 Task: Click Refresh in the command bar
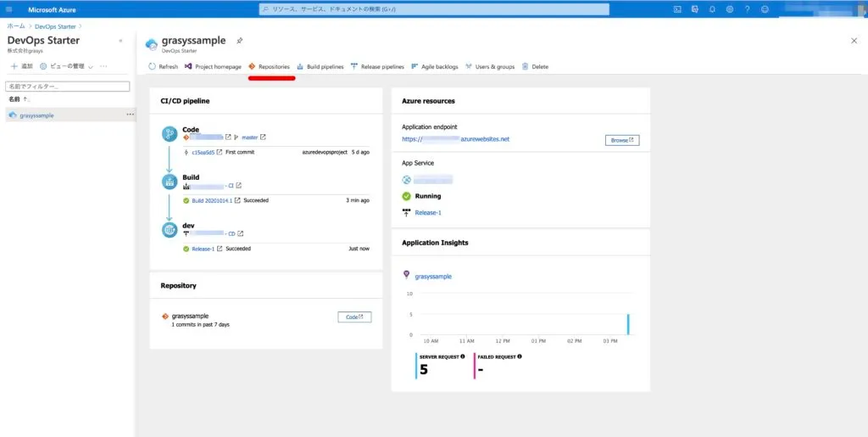tap(164, 66)
